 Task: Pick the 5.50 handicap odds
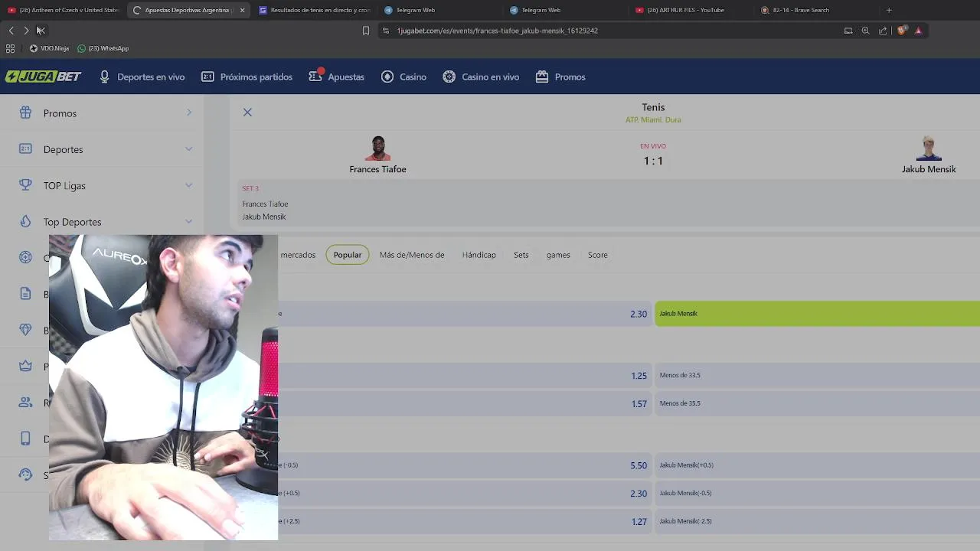tap(639, 465)
